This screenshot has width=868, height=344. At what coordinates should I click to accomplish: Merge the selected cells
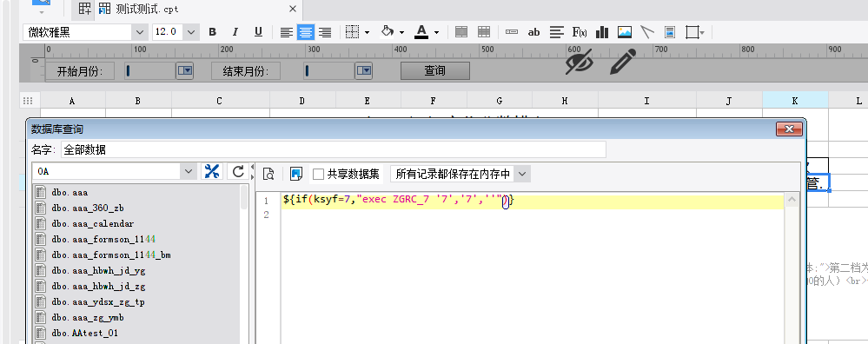click(x=461, y=32)
